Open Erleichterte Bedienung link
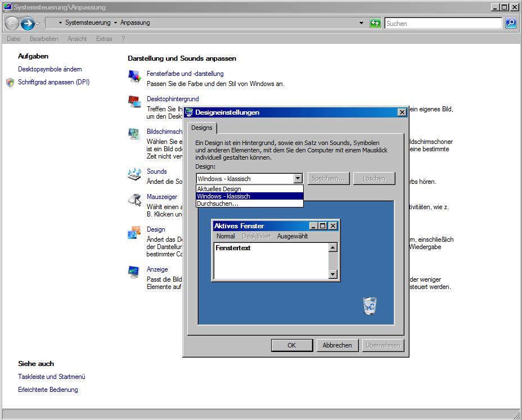The image size is (522, 420). click(48, 390)
